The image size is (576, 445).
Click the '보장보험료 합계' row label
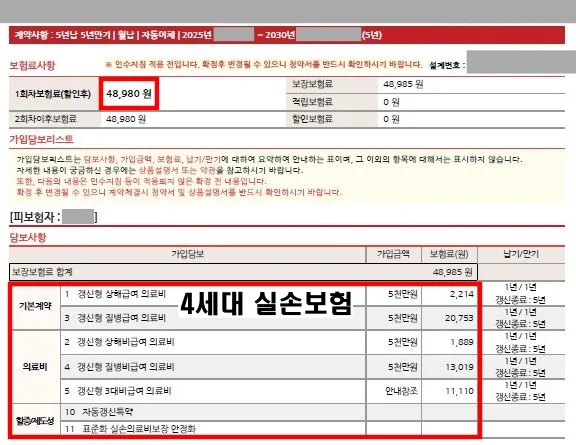tap(42, 272)
